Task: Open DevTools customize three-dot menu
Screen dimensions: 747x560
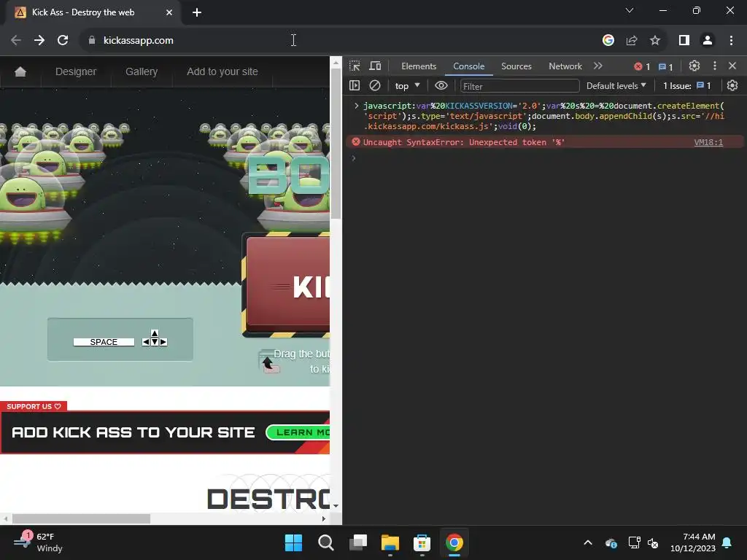Action: [x=714, y=66]
